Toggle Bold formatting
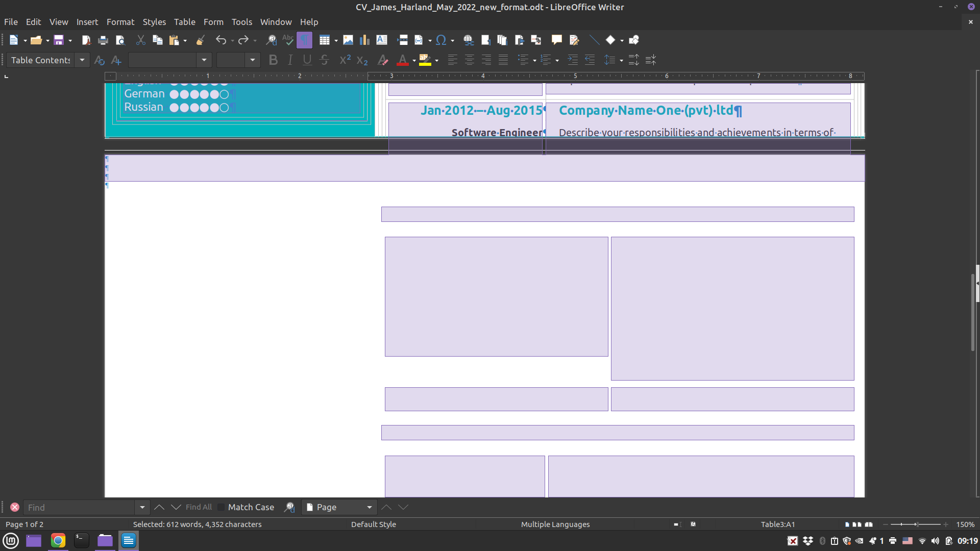980x551 pixels. 273,60
